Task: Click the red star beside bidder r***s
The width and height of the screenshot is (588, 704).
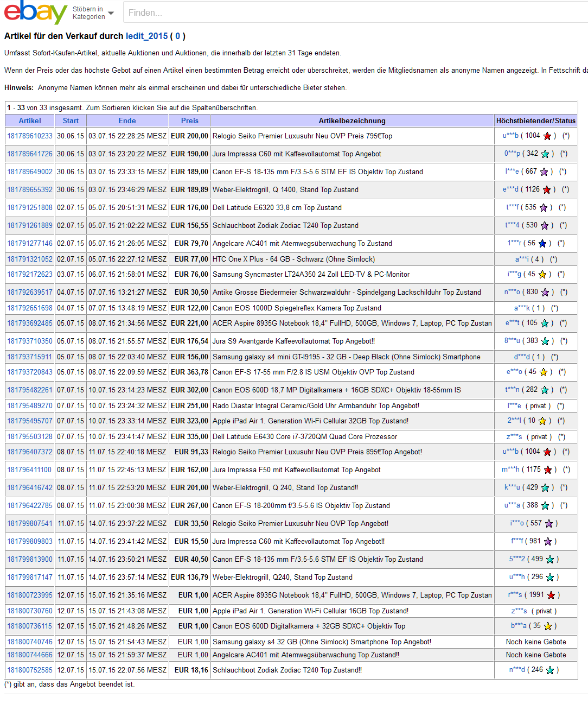Action: (x=551, y=595)
